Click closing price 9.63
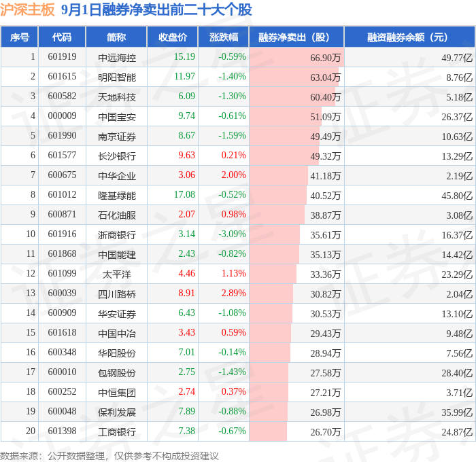 [187, 156]
